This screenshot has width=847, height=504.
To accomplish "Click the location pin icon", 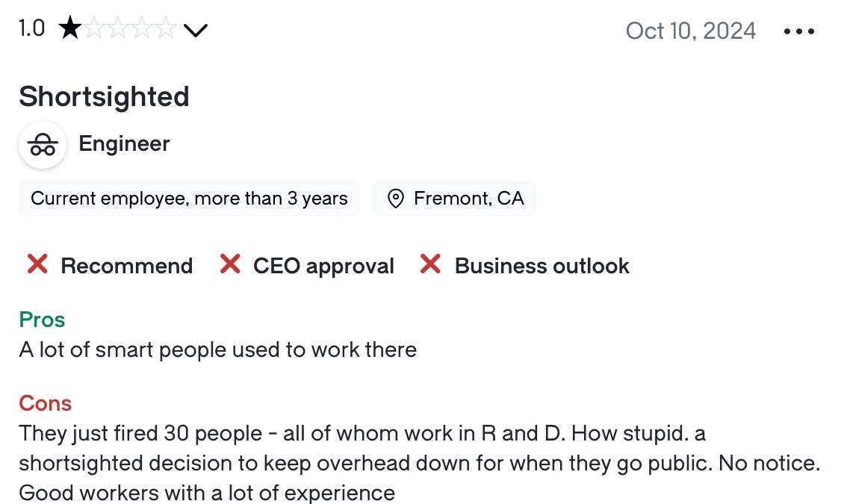I will (396, 199).
